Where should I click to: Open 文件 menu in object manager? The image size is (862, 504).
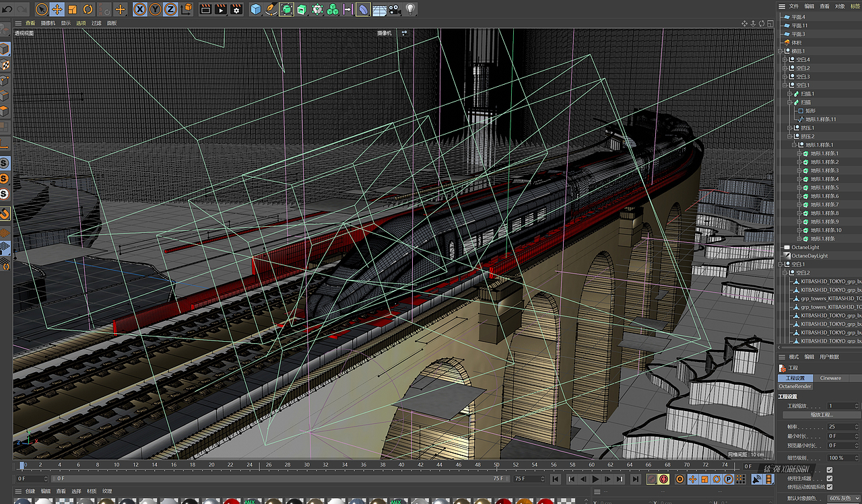(x=793, y=6)
